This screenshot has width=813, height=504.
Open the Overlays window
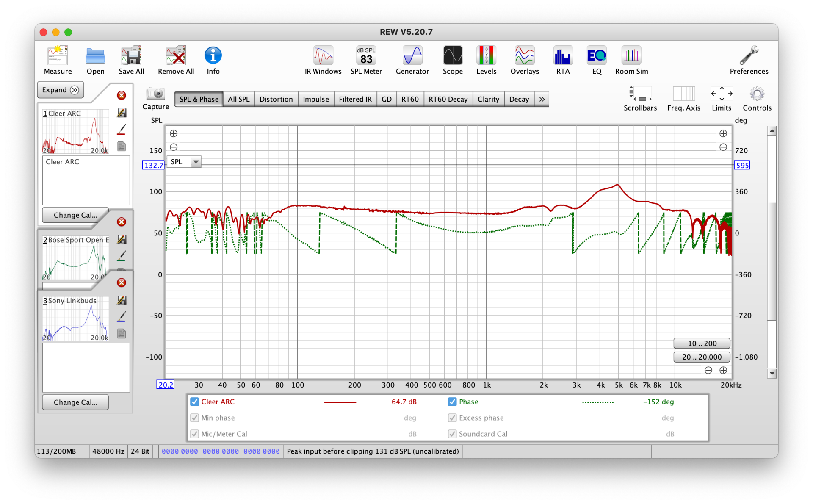point(525,55)
